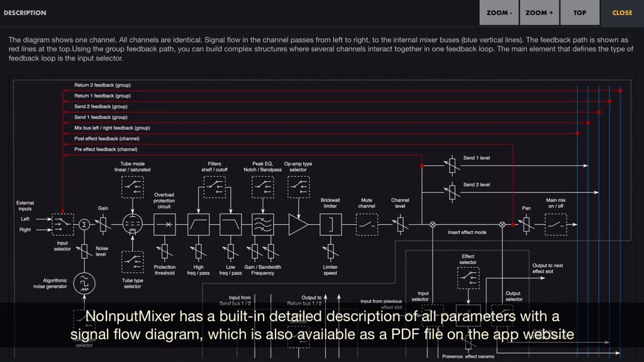
Task: Click the 'Gain / Bandwidth Frequency' label
Action: pos(262,270)
